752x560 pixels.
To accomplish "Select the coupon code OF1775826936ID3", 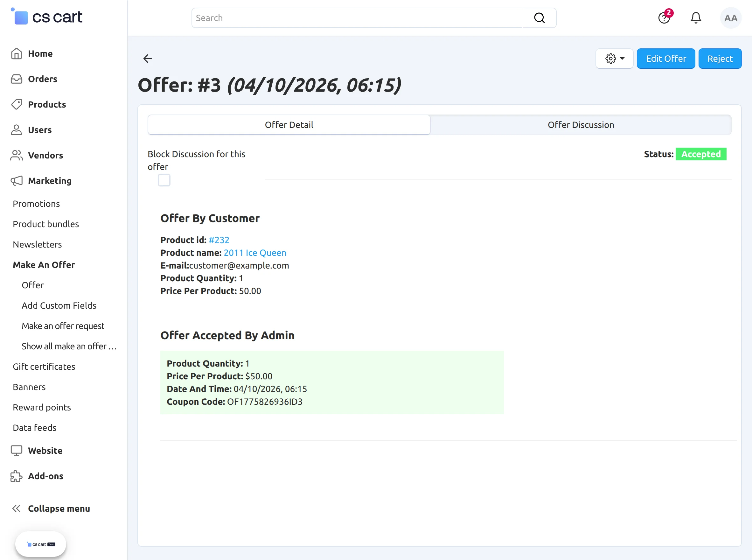I will (x=265, y=402).
